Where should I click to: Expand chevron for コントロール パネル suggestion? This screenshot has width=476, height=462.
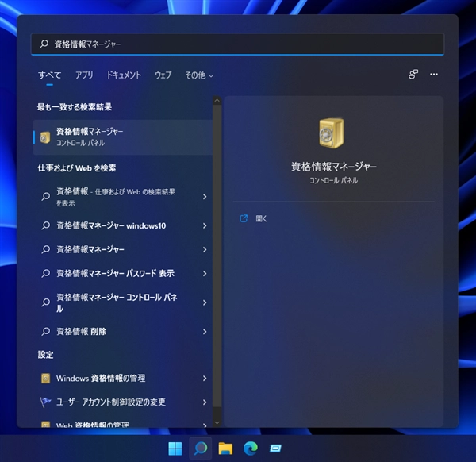[205, 302]
